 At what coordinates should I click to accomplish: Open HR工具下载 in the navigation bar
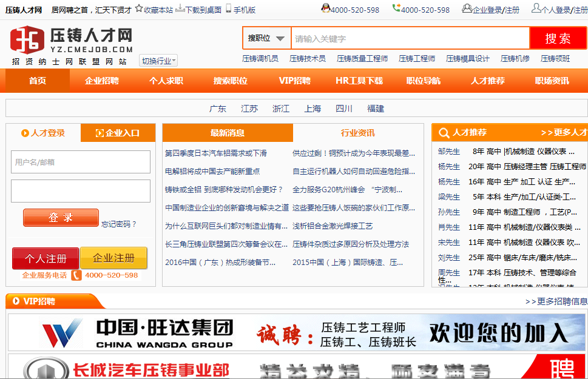(359, 81)
